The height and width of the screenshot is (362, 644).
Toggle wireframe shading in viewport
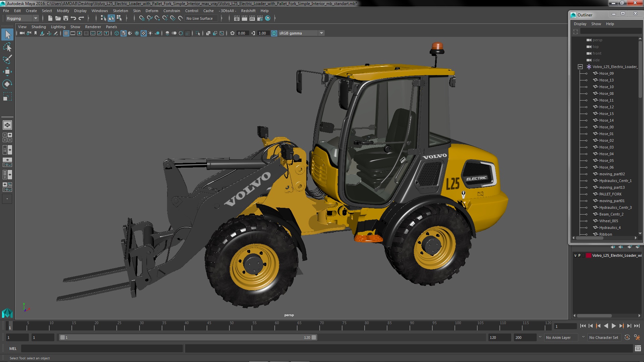(x=117, y=33)
